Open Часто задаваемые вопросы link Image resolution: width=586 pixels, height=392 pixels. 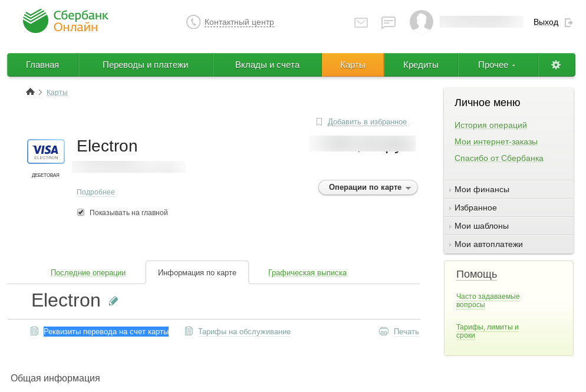point(488,301)
